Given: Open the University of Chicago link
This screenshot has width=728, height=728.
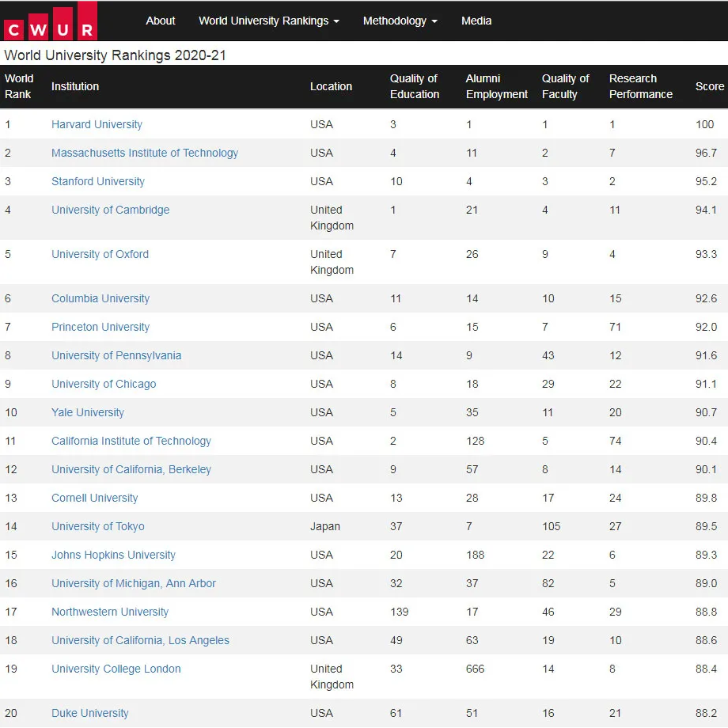Looking at the screenshot, I should [104, 384].
